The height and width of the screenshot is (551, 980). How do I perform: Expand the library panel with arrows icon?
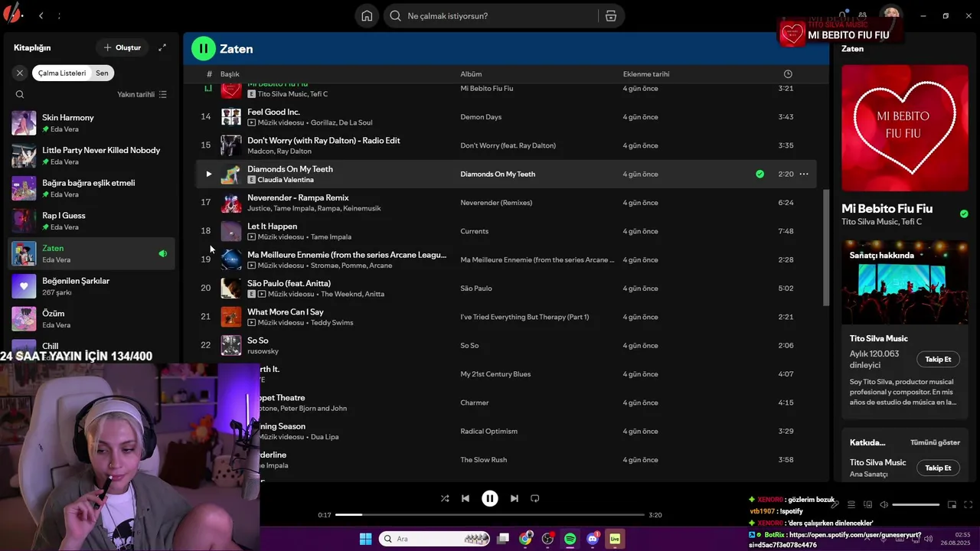[x=162, y=47]
